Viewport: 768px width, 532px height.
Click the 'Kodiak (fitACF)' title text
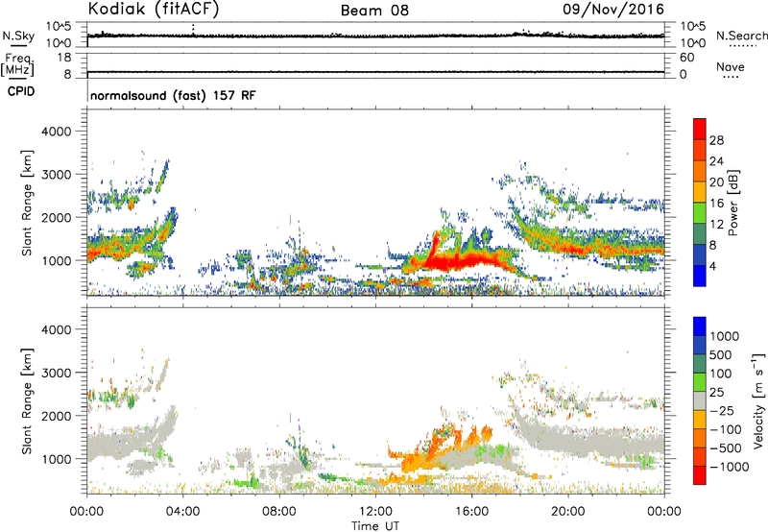(x=154, y=9)
